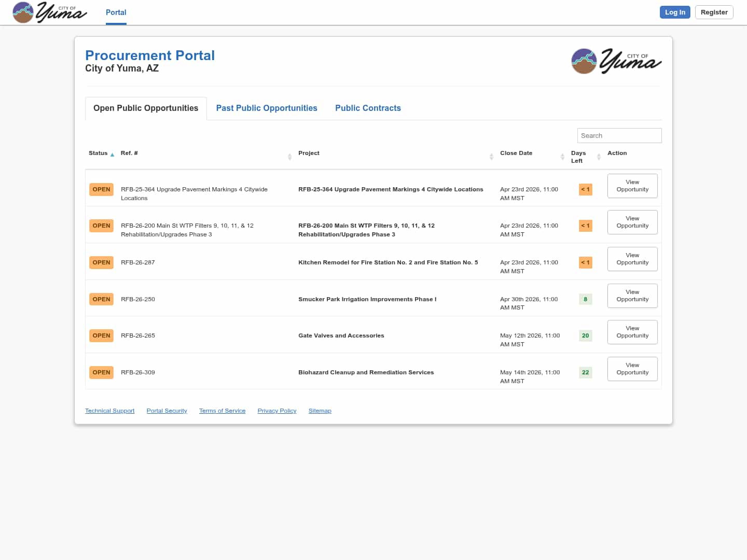
Task: Sort table by Status column arrow
Action: 112,155
